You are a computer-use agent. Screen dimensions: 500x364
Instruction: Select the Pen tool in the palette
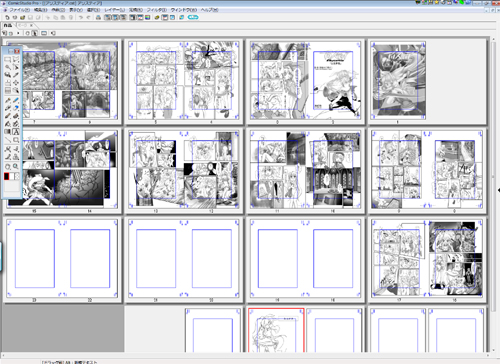[8, 100]
